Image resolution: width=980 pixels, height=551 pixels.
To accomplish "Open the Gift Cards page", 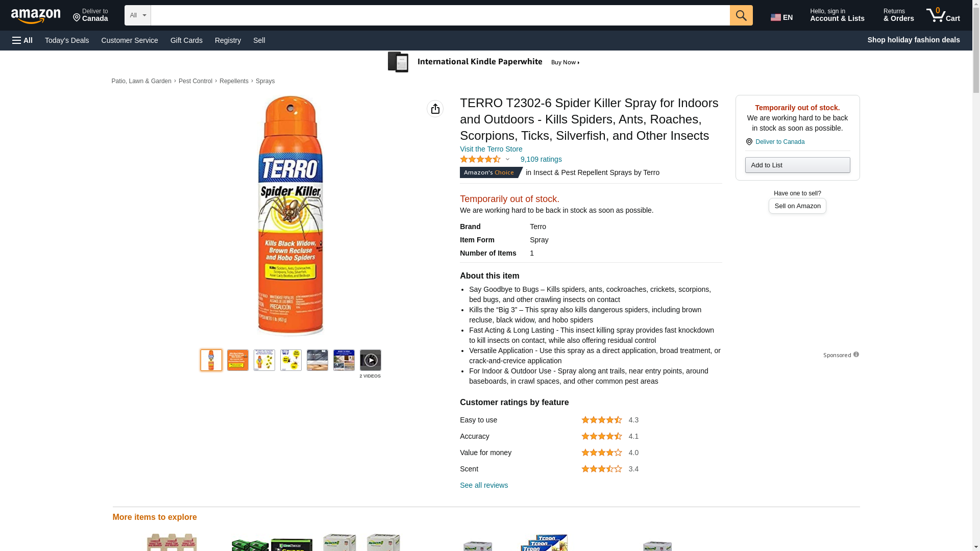I will [x=186, y=40].
